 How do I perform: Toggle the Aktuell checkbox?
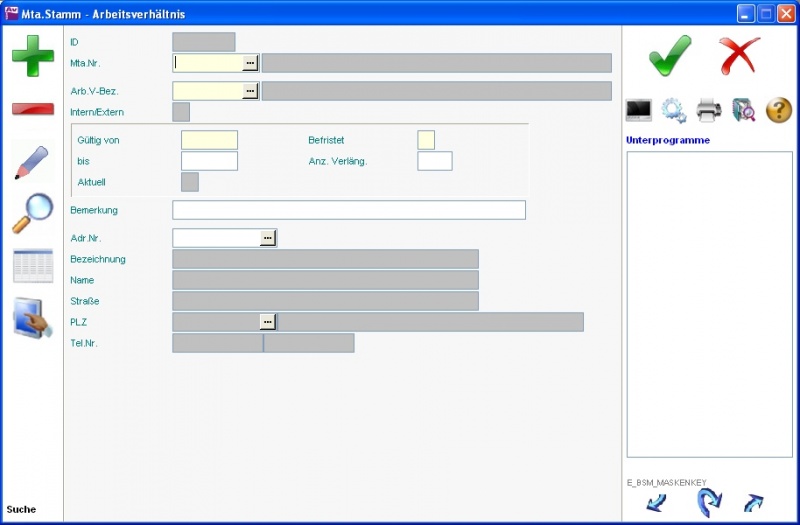pos(189,182)
